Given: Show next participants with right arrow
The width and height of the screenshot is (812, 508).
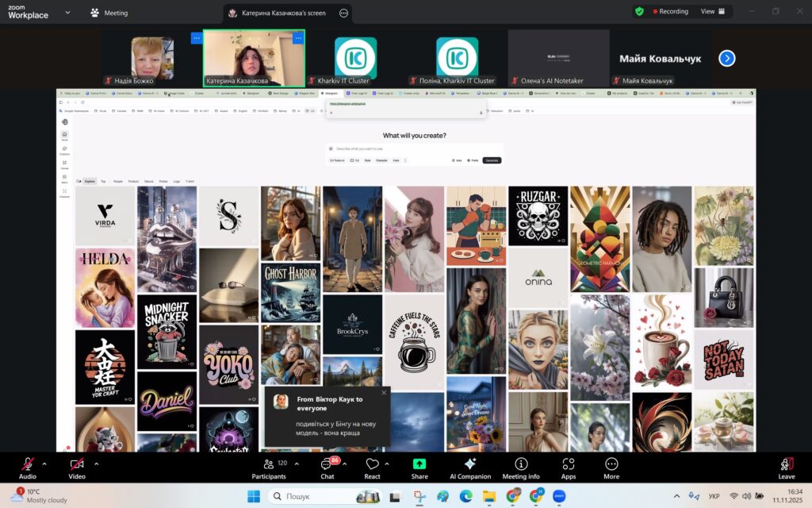Looking at the screenshot, I should pos(726,58).
